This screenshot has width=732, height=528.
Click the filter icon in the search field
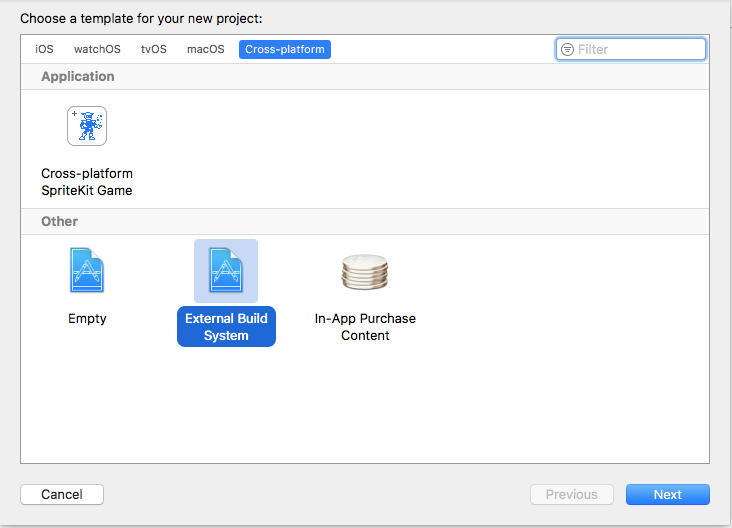point(567,49)
